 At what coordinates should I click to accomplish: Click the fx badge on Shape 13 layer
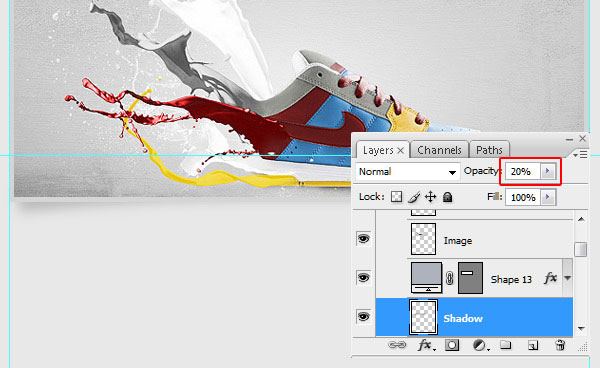550,278
